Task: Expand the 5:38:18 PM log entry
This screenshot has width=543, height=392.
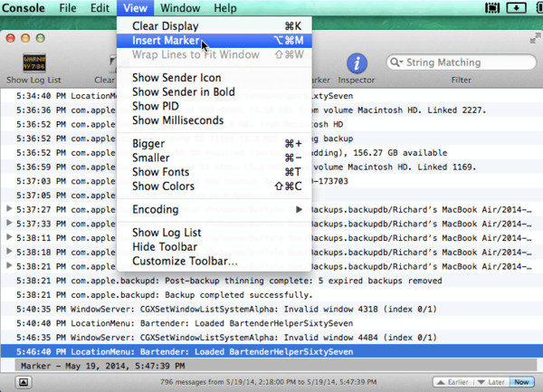Action: pyautogui.click(x=9, y=251)
